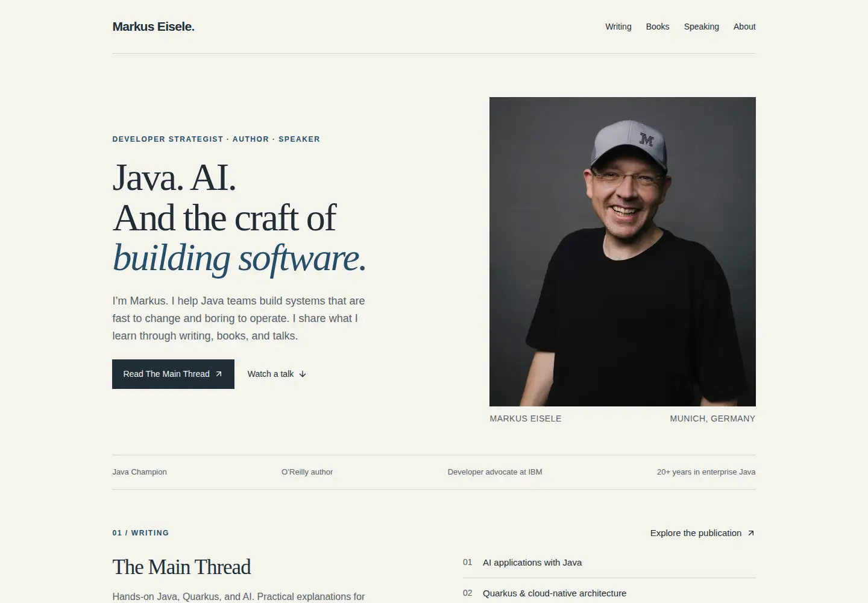Open the Writing nav item
The width and height of the screenshot is (868, 603).
(x=618, y=27)
